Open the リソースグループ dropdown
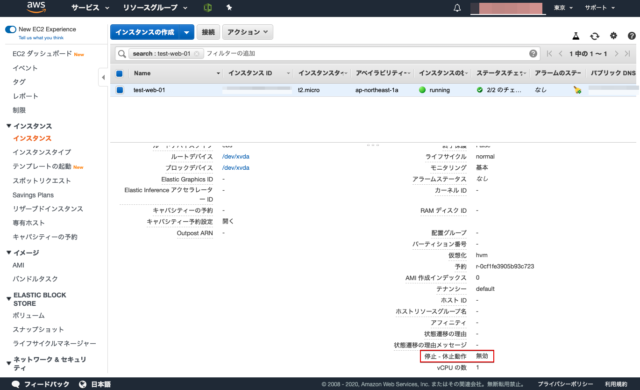This screenshot has width=640, height=390. click(x=155, y=8)
